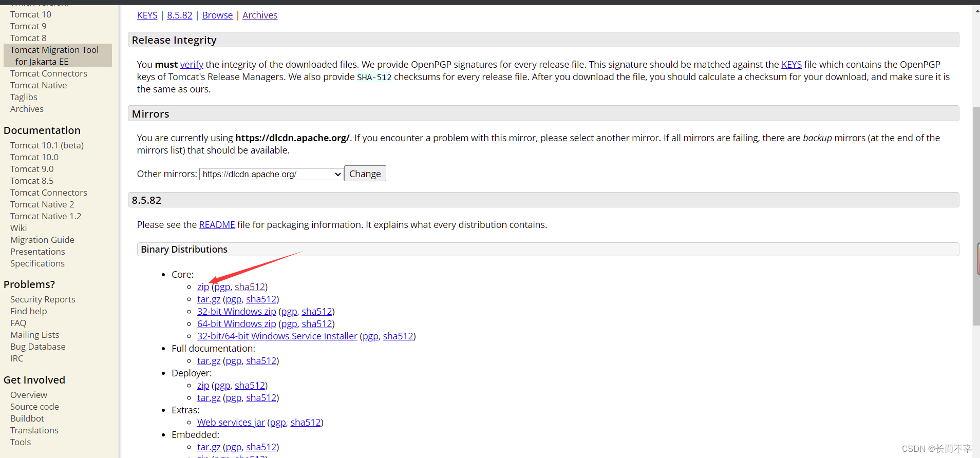Image resolution: width=980 pixels, height=458 pixels.
Task: Open Migration Guide
Action: [x=42, y=240]
